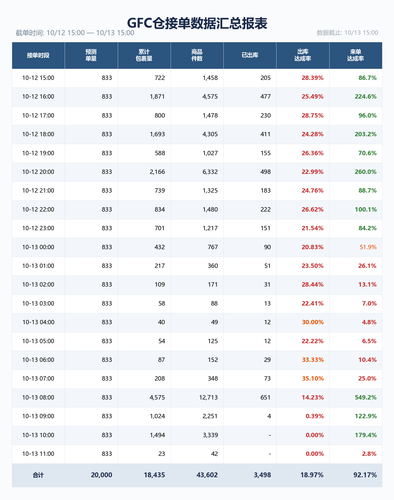This screenshot has height=500, width=394.
Task: Click order rate 260.0%
Action: coord(366,172)
